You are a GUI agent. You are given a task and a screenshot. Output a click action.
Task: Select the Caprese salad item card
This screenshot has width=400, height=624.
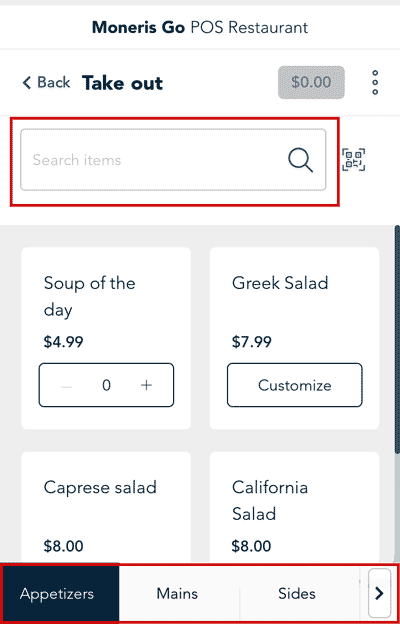[x=106, y=508]
